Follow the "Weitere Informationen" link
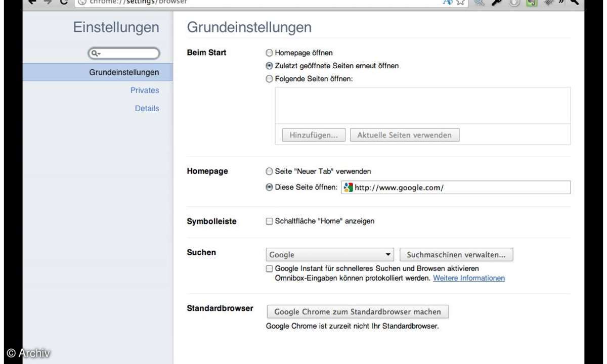This screenshot has width=607, height=364. (469, 278)
